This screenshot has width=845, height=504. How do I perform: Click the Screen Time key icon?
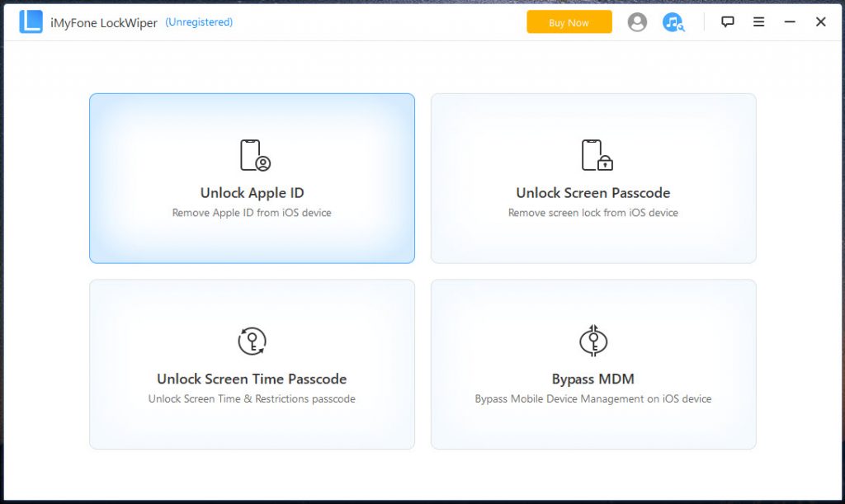pyautogui.click(x=252, y=341)
